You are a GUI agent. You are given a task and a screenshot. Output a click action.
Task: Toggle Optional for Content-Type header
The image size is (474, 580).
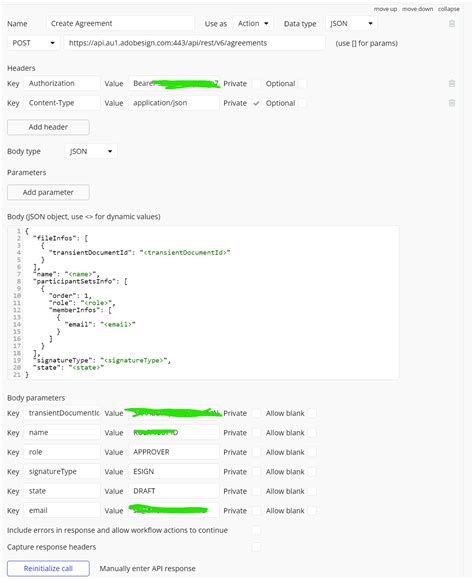302,103
